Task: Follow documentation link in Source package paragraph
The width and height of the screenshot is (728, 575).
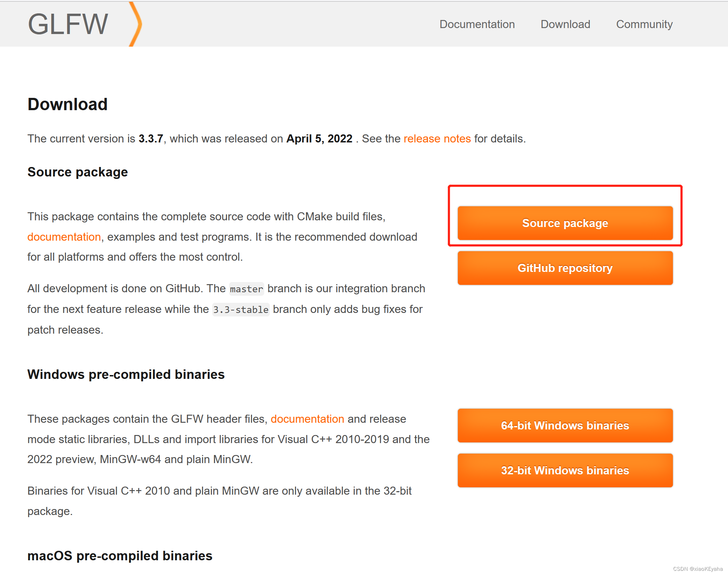Action: (x=64, y=237)
